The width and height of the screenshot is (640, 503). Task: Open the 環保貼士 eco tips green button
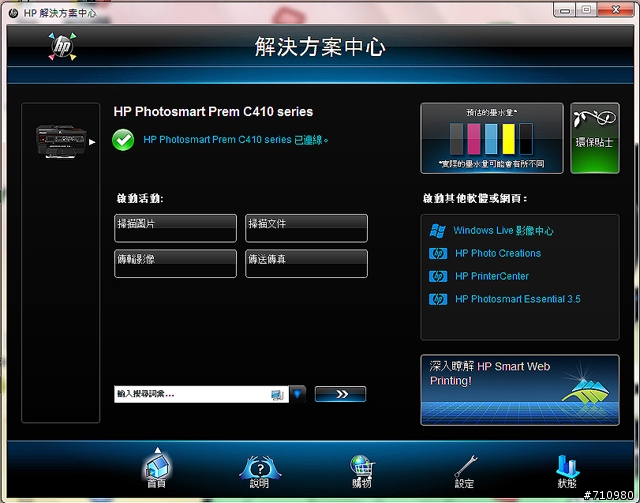(x=595, y=138)
